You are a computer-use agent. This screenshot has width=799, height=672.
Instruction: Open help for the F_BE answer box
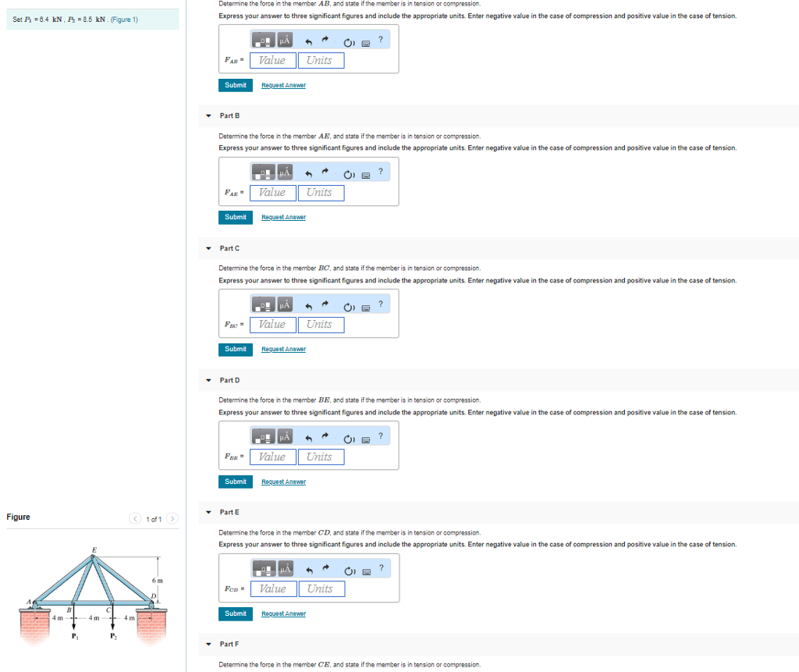(380, 436)
